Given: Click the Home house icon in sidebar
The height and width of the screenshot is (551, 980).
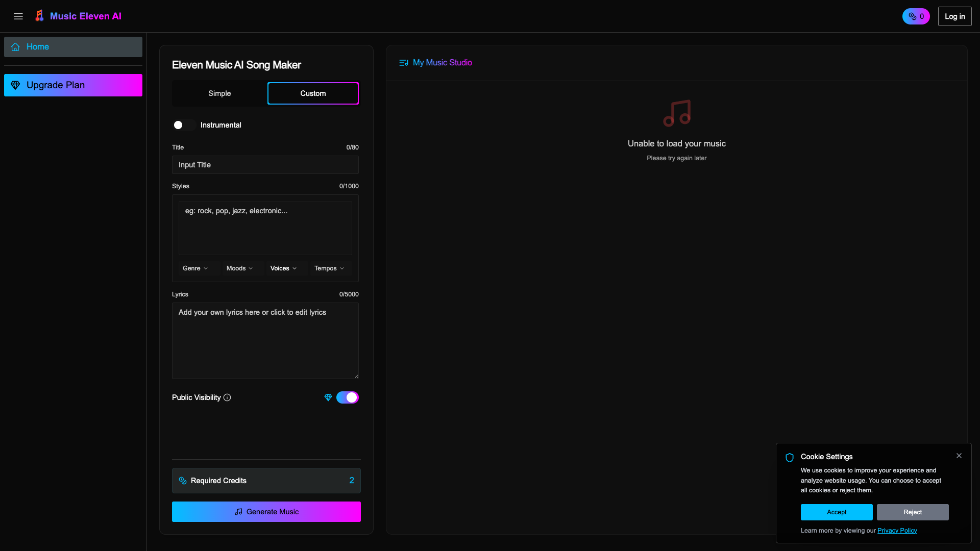Looking at the screenshot, I should 15,47.
